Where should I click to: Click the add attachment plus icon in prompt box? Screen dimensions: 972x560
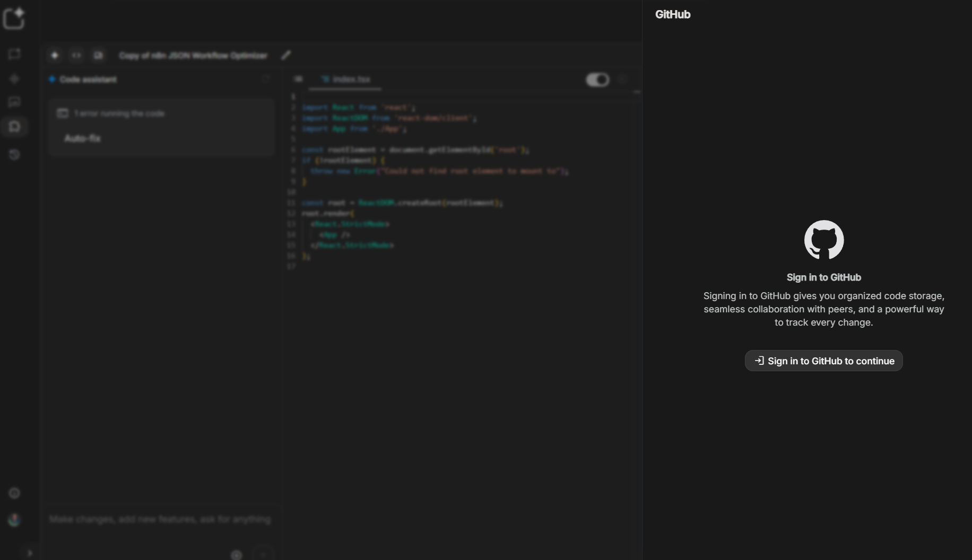click(x=237, y=555)
